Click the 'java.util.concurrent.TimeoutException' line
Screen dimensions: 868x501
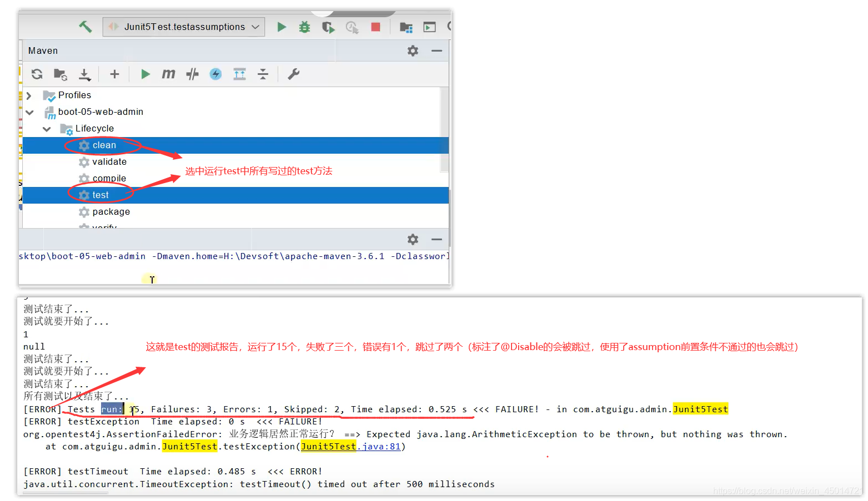[259, 484]
